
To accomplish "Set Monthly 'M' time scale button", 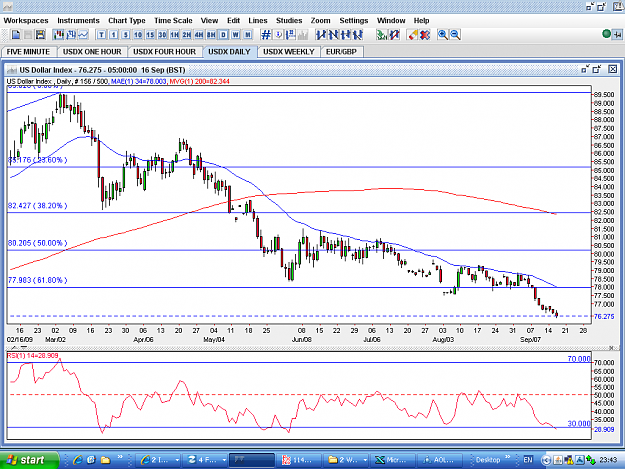I will pos(248,35).
